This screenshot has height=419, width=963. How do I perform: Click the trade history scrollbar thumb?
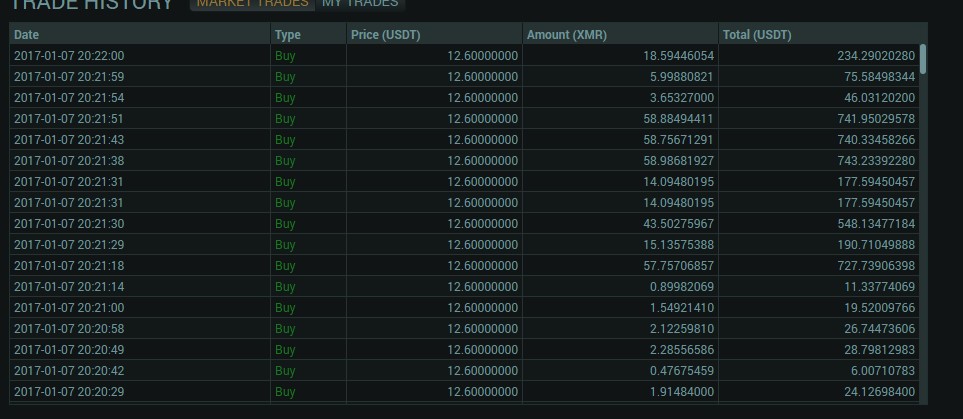[922, 58]
